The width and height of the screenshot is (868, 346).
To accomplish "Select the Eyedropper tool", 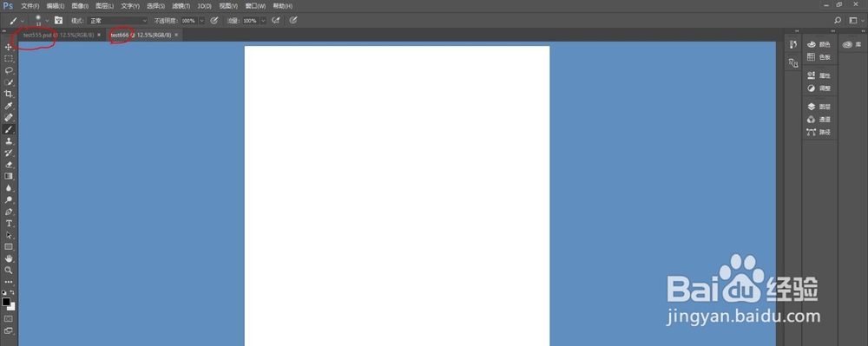I will point(9,106).
